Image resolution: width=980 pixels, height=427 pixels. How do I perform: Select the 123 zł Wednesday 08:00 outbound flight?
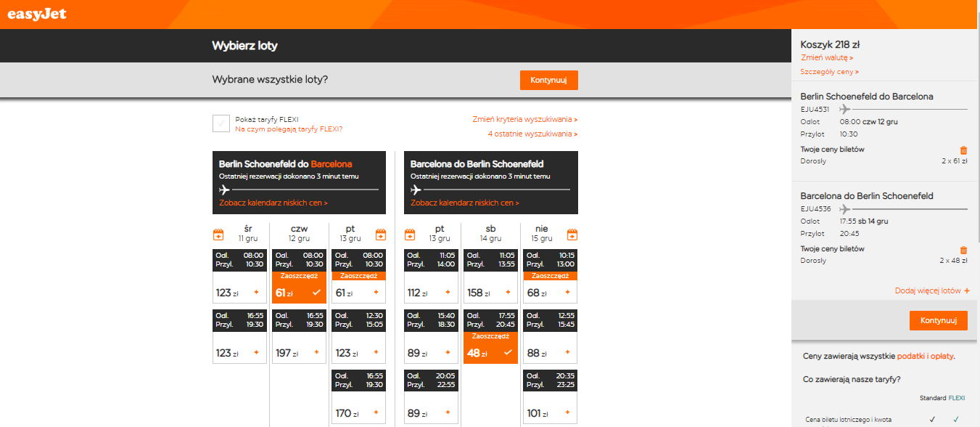point(239,277)
